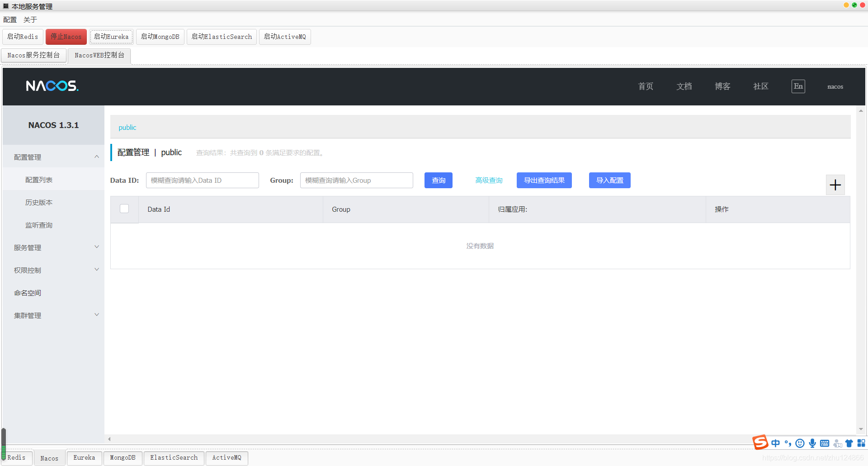This screenshot has height=466, width=868.
Task: Switch to Nacos服务控制台 tab
Action: pos(33,55)
